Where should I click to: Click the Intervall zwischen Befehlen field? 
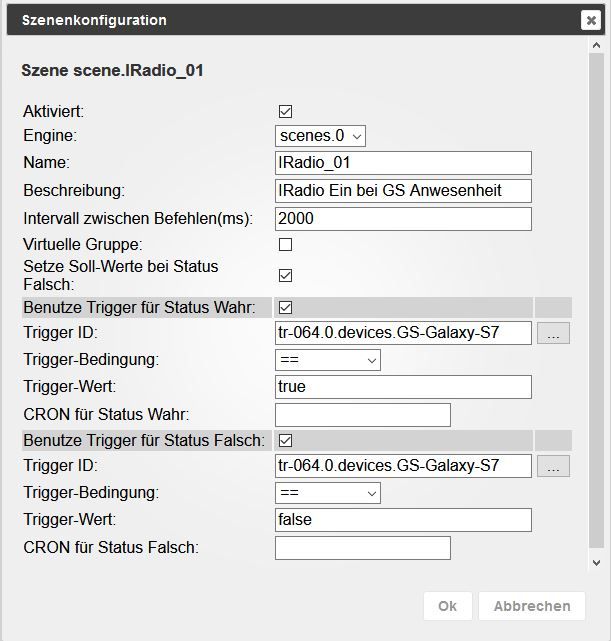(403, 217)
